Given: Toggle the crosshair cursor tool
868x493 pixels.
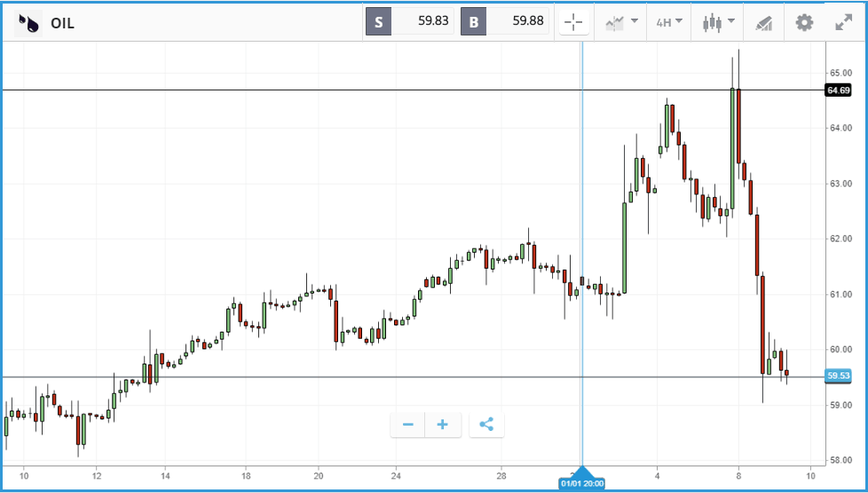Looking at the screenshot, I should pos(573,23).
